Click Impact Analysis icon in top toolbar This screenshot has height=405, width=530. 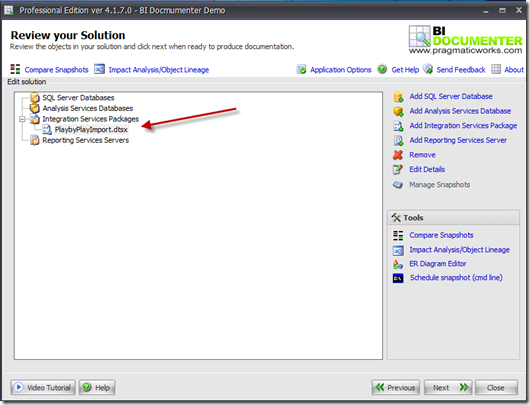[99, 69]
